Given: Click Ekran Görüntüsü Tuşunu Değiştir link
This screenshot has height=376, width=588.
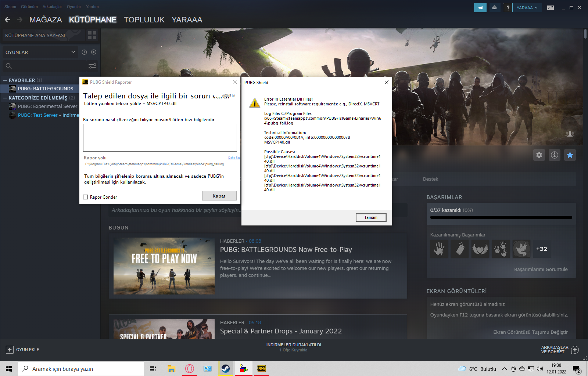Looking at the screenshot, I should [x=530, y=332].
